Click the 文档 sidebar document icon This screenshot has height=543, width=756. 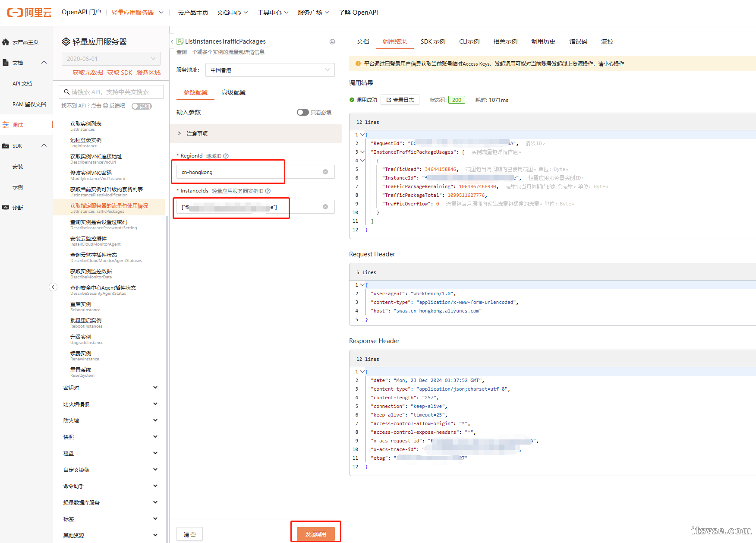click(6, 63)
